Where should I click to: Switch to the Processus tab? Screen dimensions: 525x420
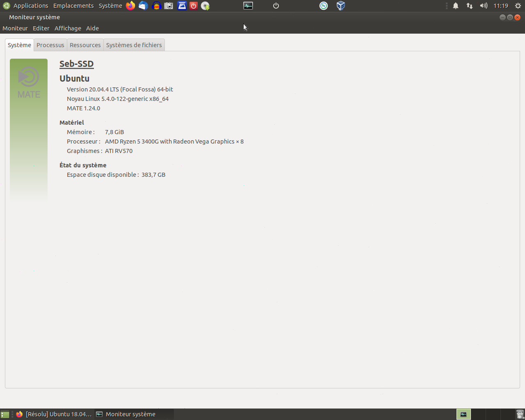(x=50, y=45)
